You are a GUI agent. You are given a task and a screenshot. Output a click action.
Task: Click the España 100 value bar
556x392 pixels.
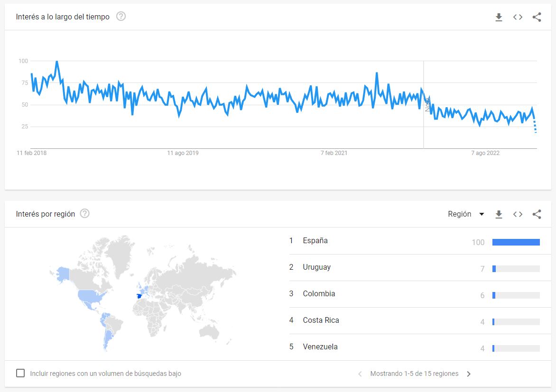click(x=516, y=242)
